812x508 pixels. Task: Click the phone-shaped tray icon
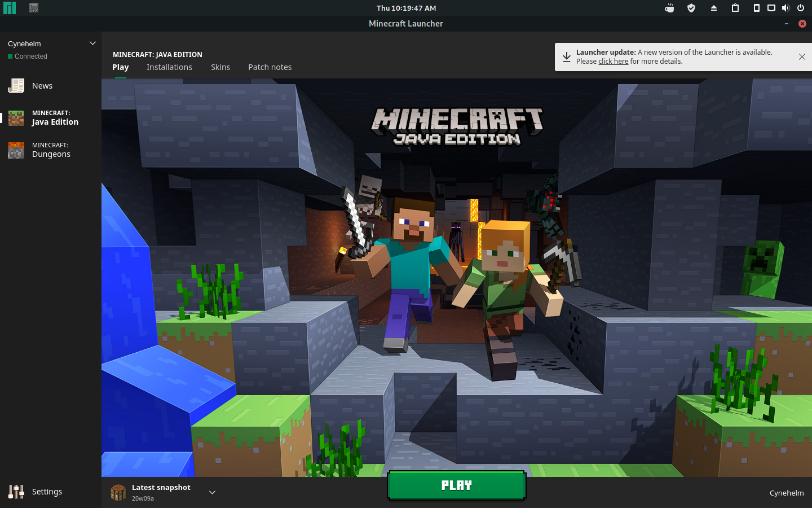pyautogui.click(x=757, y=8)
